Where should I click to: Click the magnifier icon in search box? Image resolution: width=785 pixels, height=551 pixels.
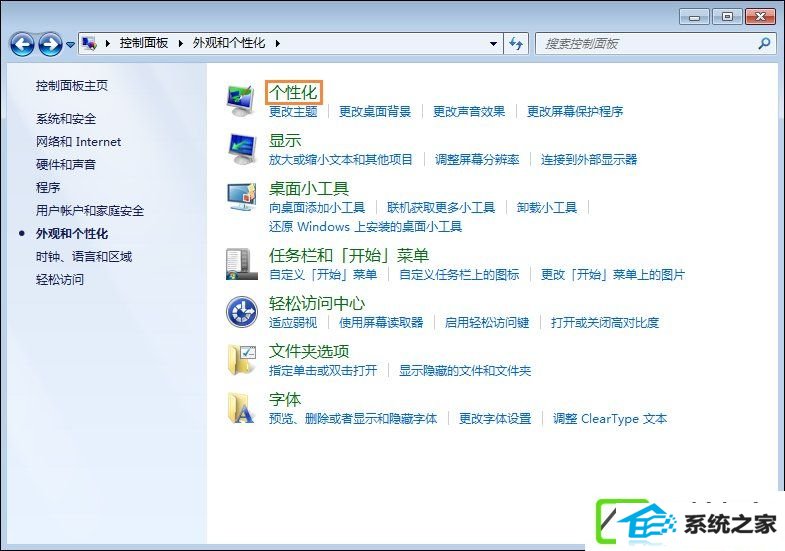764,44
